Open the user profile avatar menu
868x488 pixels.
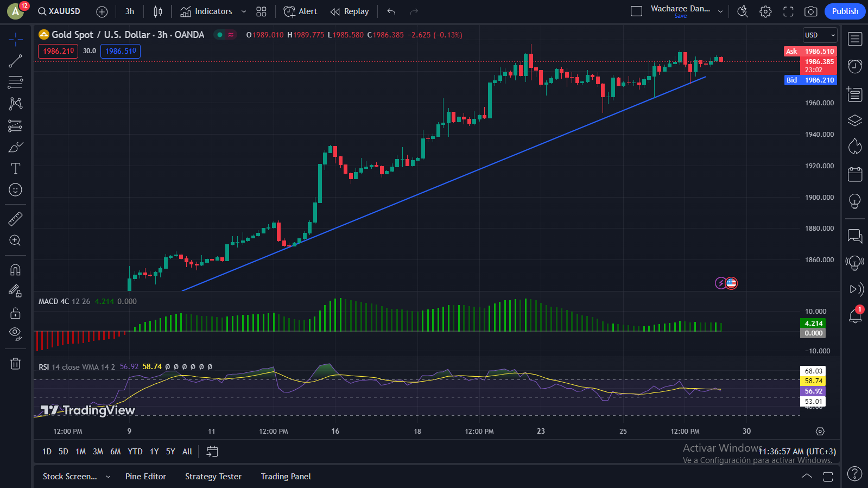click(x=15, y=11)
